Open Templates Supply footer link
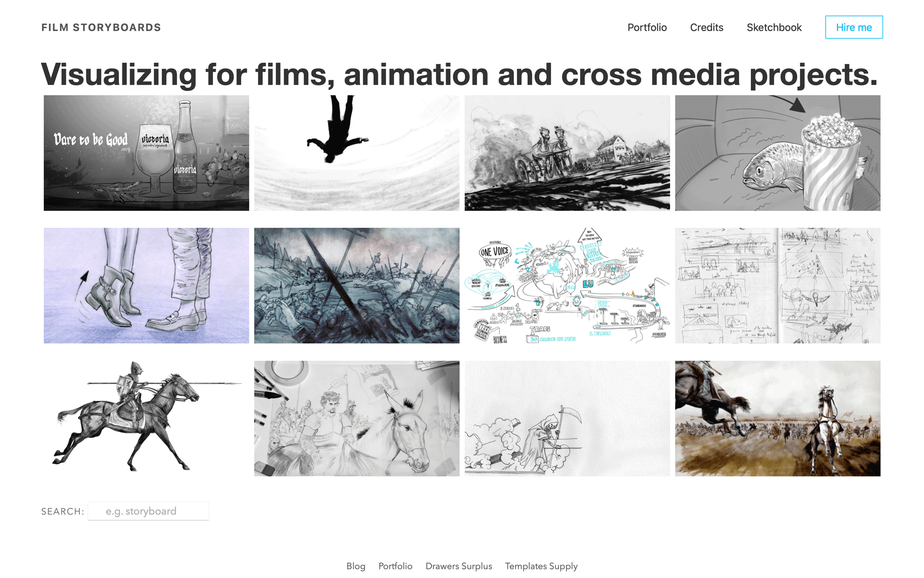Image resolution: width=924 pixels, height=578 pixels. point(541,566)
